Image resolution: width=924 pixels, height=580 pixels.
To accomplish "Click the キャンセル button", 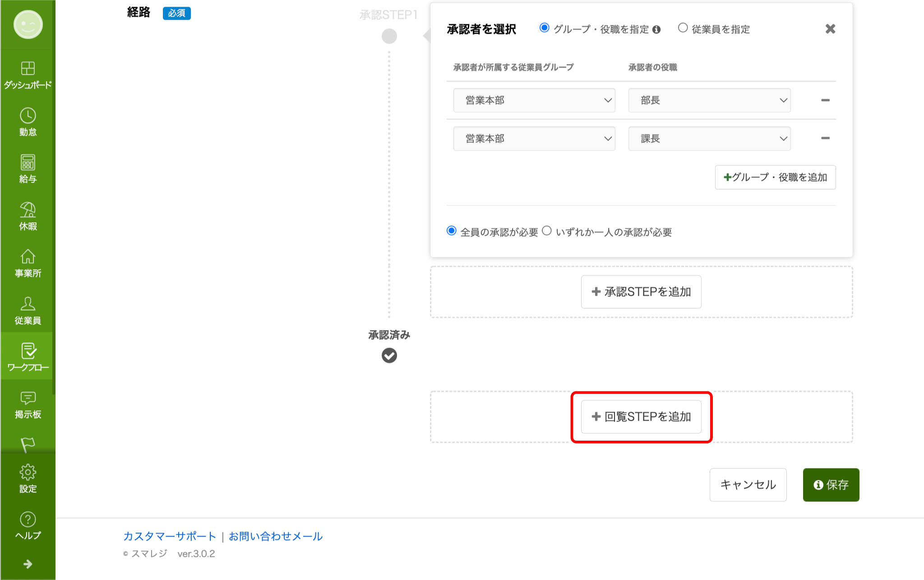I will click(x=748, y=485).
